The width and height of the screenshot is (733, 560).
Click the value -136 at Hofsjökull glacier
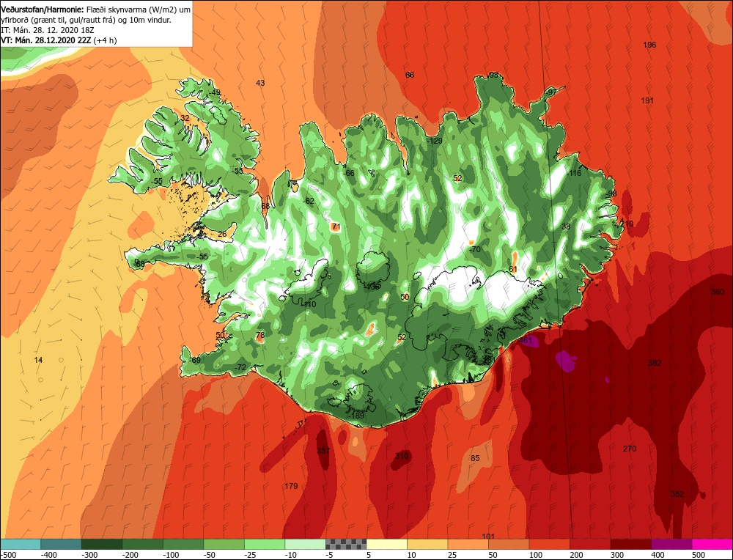point(372,287)
